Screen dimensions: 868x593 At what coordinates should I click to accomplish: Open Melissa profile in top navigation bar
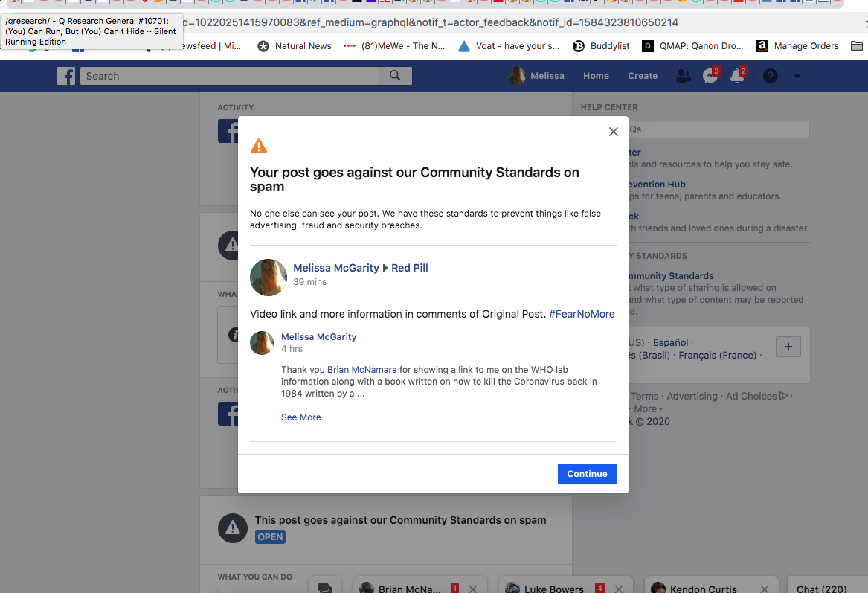tap(536, 76)
